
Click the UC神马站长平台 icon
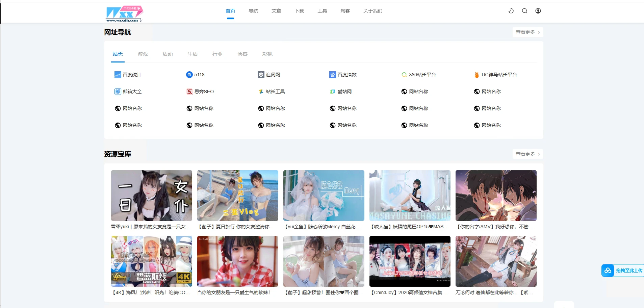[x=476, y=75]
